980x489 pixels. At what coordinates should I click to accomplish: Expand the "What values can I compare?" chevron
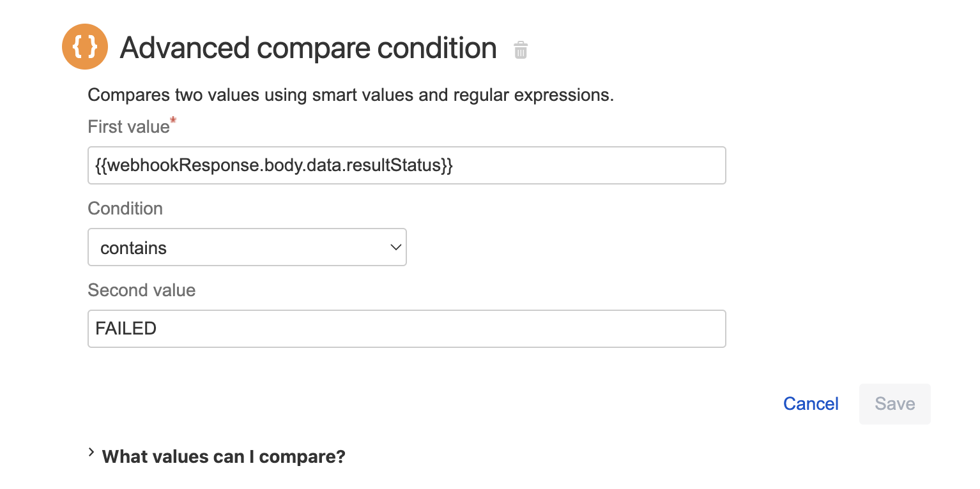[92, 454]
